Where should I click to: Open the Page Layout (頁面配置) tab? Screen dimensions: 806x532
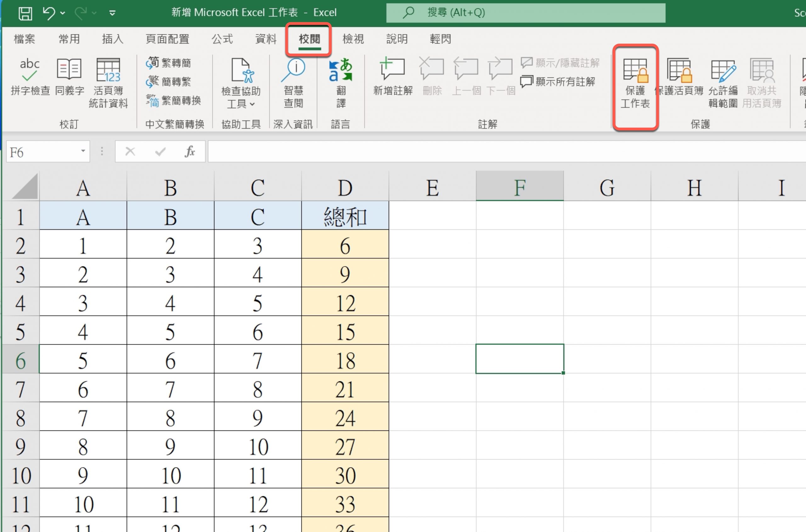coord(167,39)
